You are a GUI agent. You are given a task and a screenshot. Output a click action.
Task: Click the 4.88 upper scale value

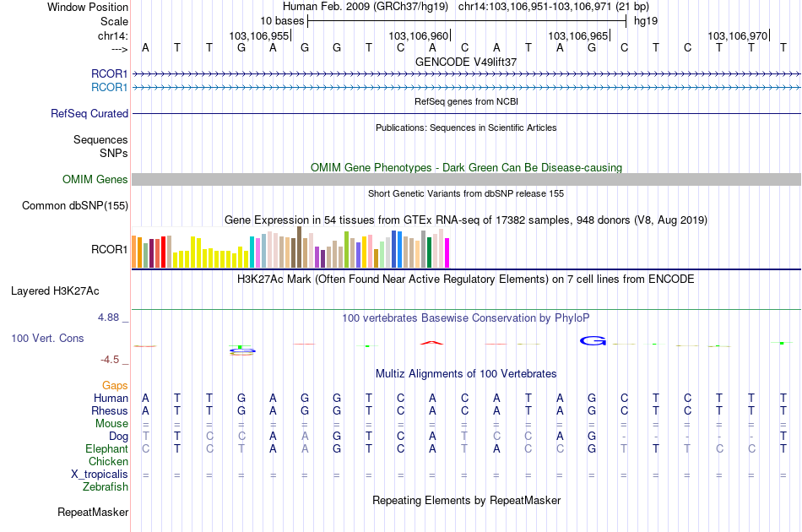[x=108, y=318]
